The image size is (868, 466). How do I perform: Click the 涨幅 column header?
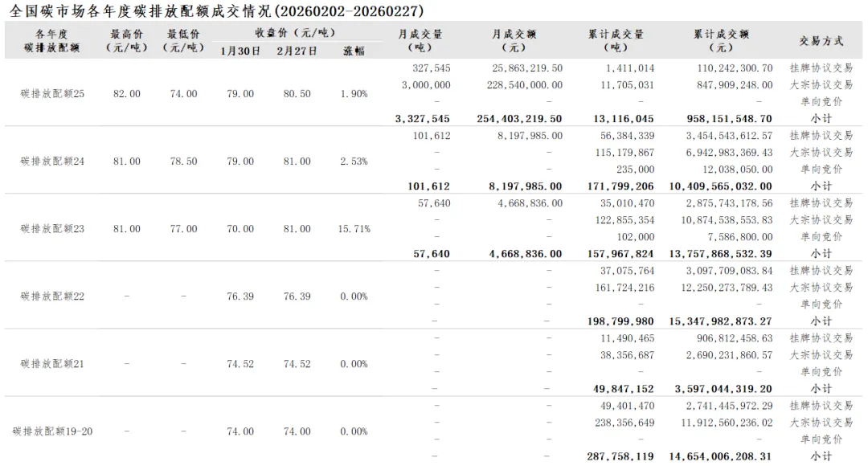(x=354, y=51)
